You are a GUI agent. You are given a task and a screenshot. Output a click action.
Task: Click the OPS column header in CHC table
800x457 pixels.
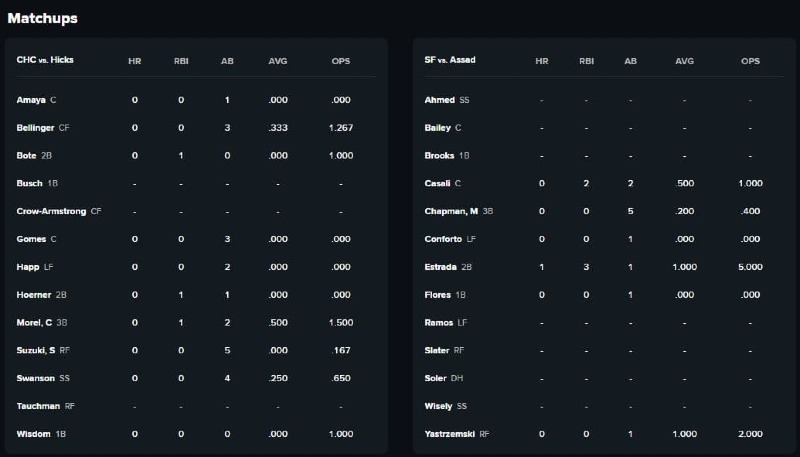click(341, 61)
